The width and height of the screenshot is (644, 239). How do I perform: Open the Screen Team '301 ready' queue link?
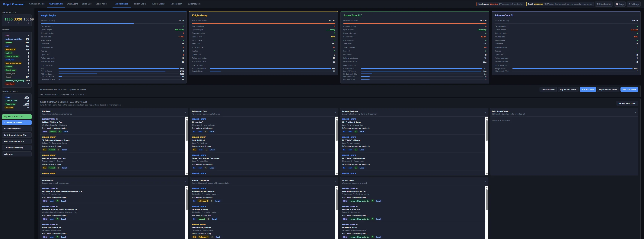[x=482, y=30]
